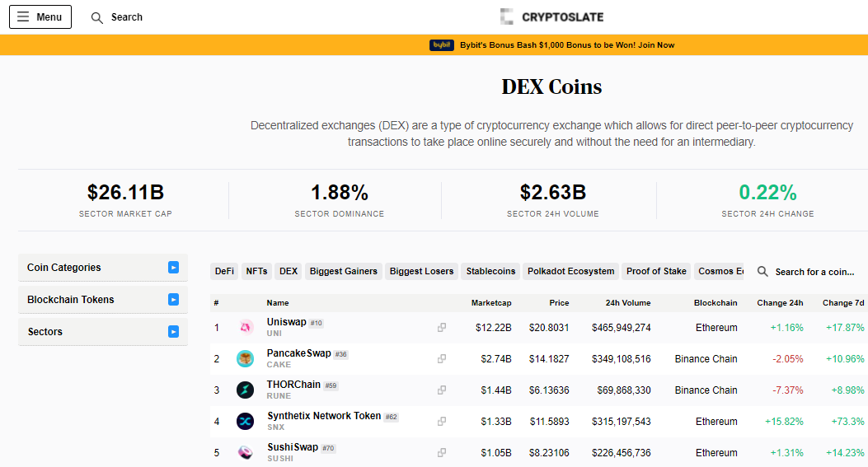Open the CryptoSlate logo home link
This screenshot has width=868, height=467.
[x=552, y=16]
